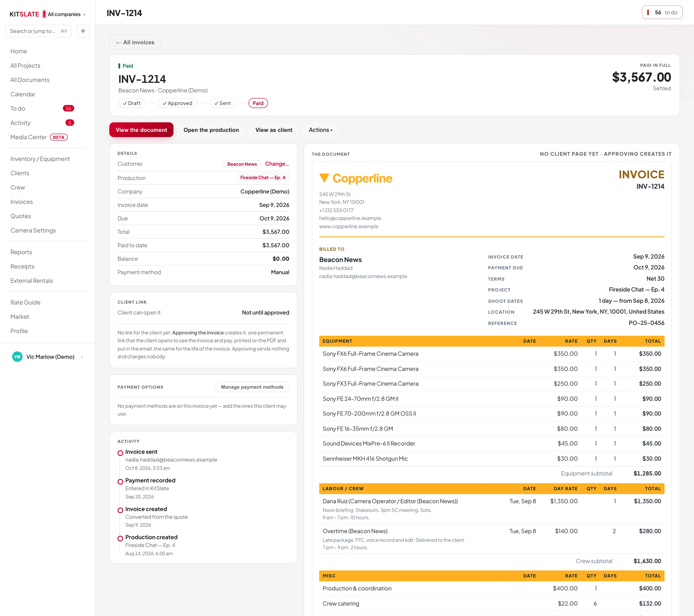Click the VM user avatar
Viewport: 694px width, 616px height.
(x=17, y=357)
